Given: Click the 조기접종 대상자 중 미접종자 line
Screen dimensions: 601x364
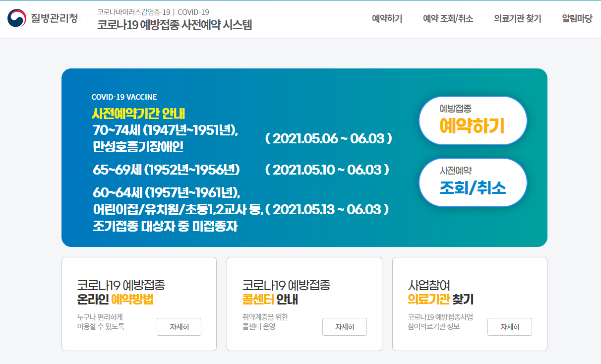Looking at the screenshot, I should coord(165,227).
